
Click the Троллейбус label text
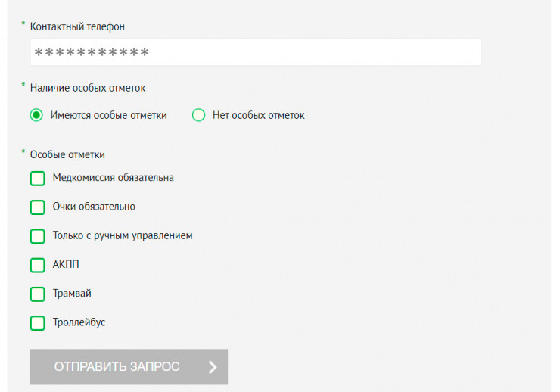[x=79, y=322]
